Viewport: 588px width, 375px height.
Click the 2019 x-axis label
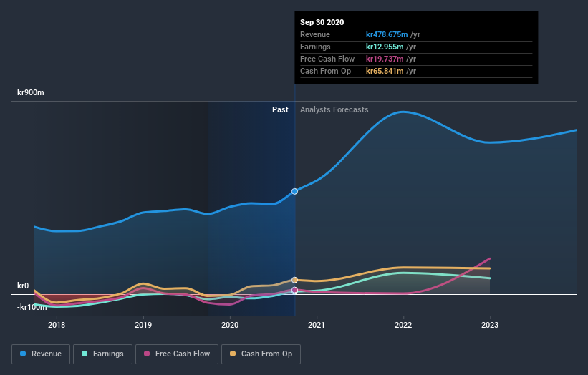tap(143, 325)
